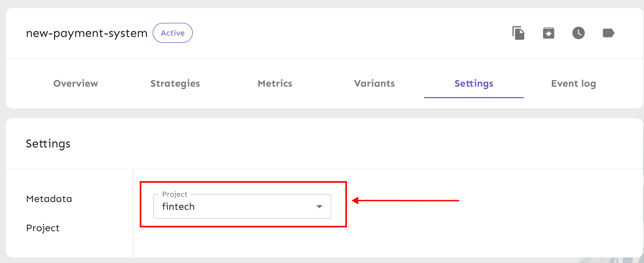Click the new-payment-system title
Image resolution: width=644 pixels, height=263 pixels.
coord(87,33)
